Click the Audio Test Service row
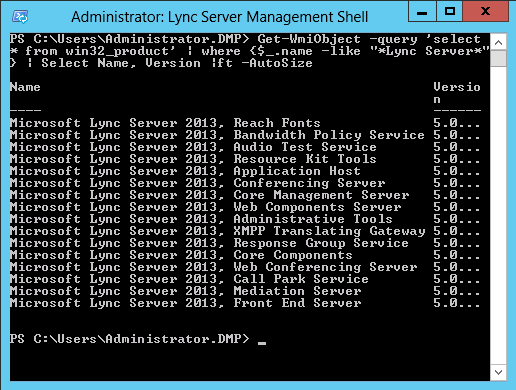The width and height of the screenshot is (516, 390). [x=245, y=147]
